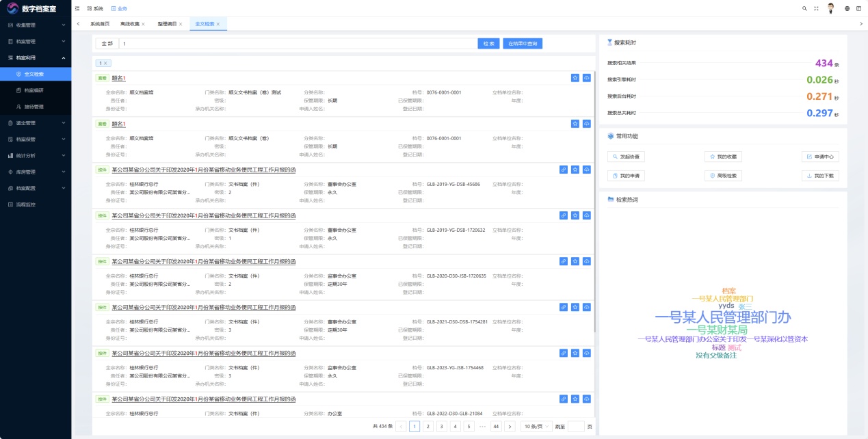Expand the 鉴定管理 sidebar menu
This screenshot has width=868, height=439.
pyautogui.click(x=36, y=123)
